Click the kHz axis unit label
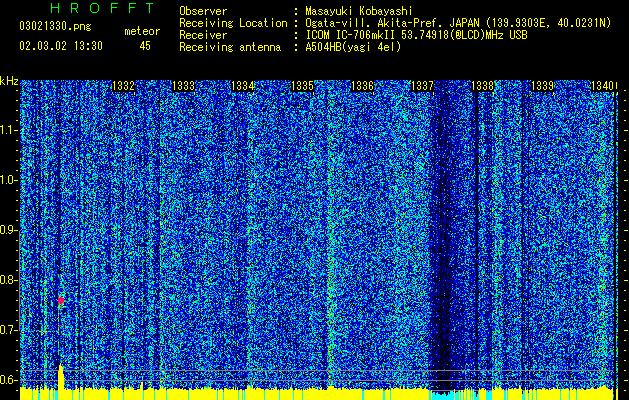Screen dimensions: 629x400 pyautogui.click(x=9, y=81)
